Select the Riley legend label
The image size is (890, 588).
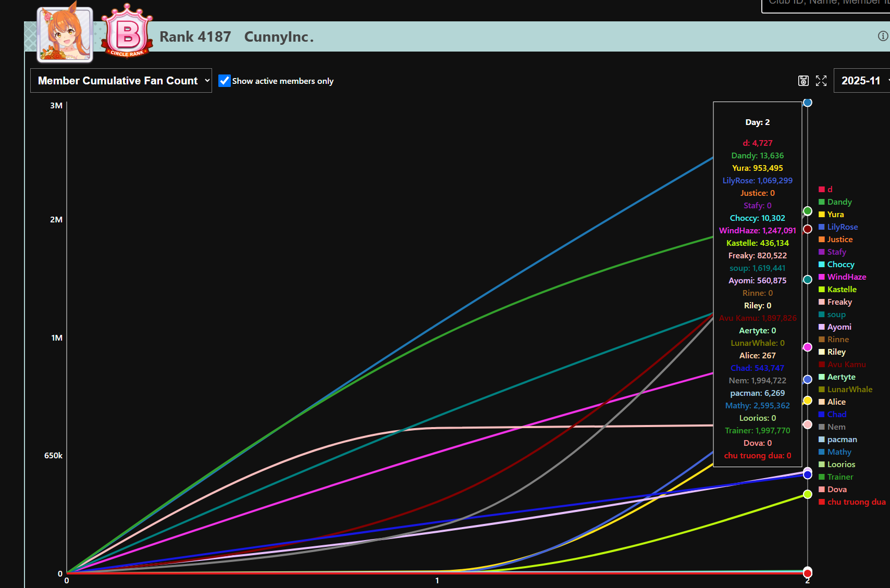(x=836, y=352)
